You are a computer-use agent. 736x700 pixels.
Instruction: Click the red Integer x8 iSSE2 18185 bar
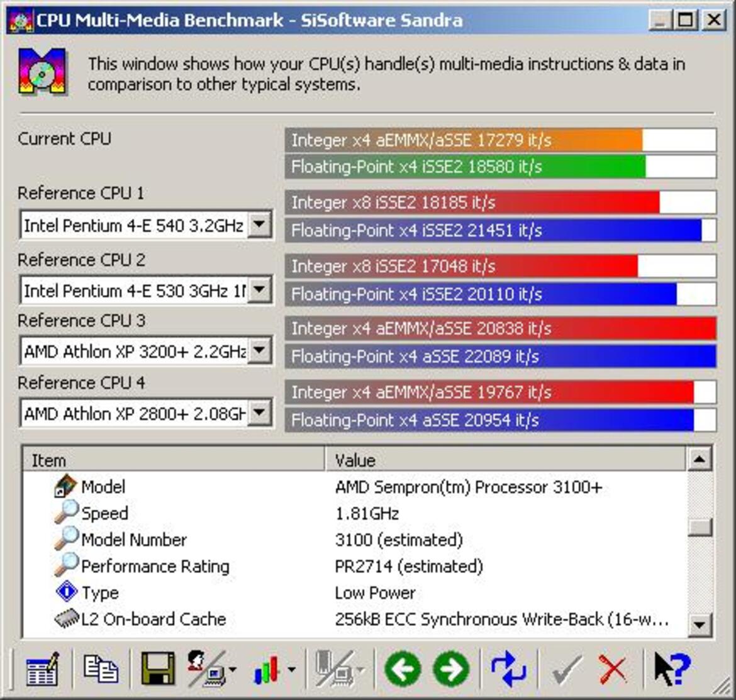pyautogui.click(x=500, y=203)
